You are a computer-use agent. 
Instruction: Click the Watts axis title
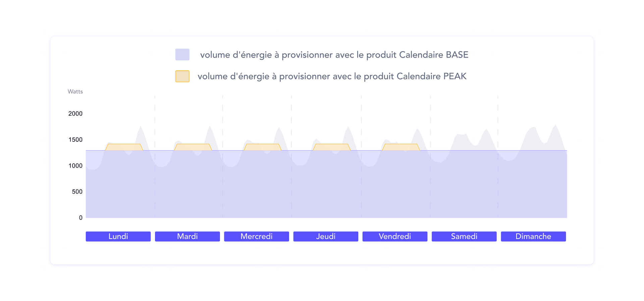pyautogui.click(x=75, y=92)
